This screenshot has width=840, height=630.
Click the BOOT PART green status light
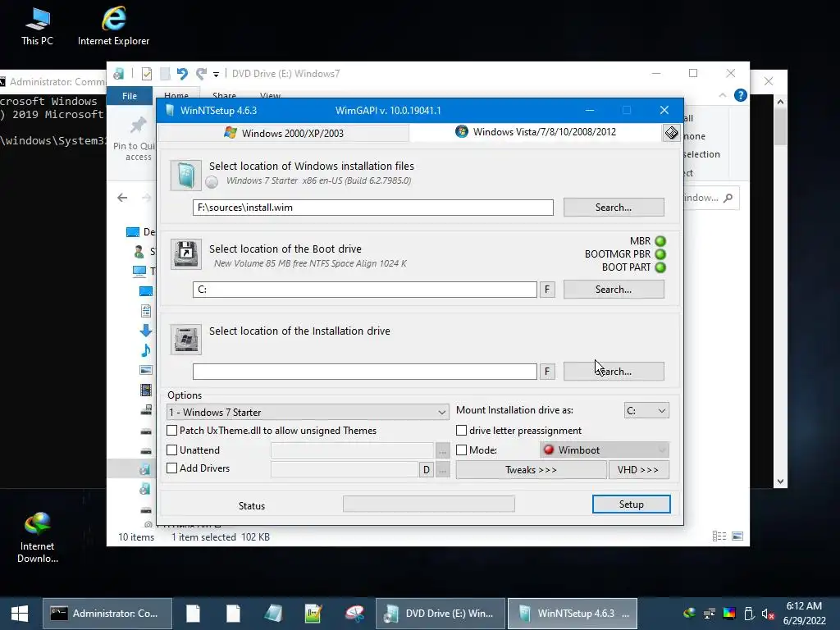[x=660, y=267]
